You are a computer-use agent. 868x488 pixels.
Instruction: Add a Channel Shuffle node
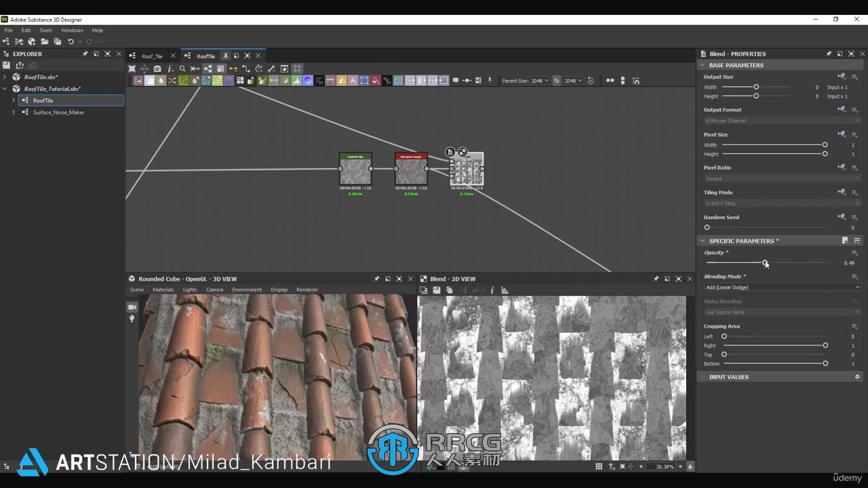point(172,80)
